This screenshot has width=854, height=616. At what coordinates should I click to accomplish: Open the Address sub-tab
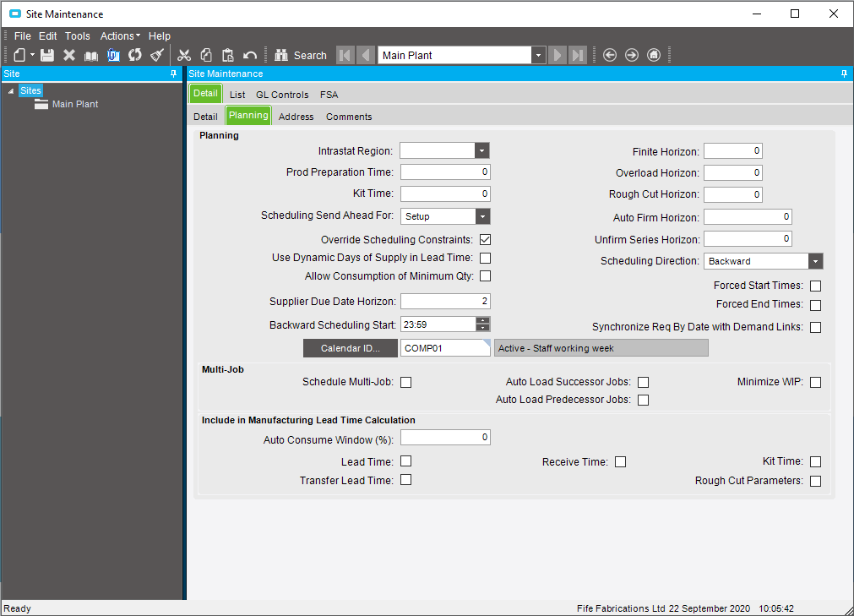(296, 117)
